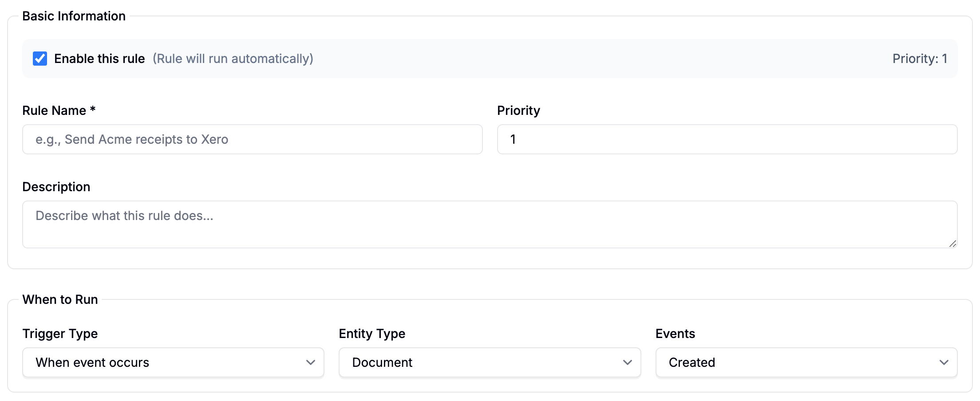This screenshot has height=401, width=980.
Task: Grab the Description resize handle
Action: [952, 244]
